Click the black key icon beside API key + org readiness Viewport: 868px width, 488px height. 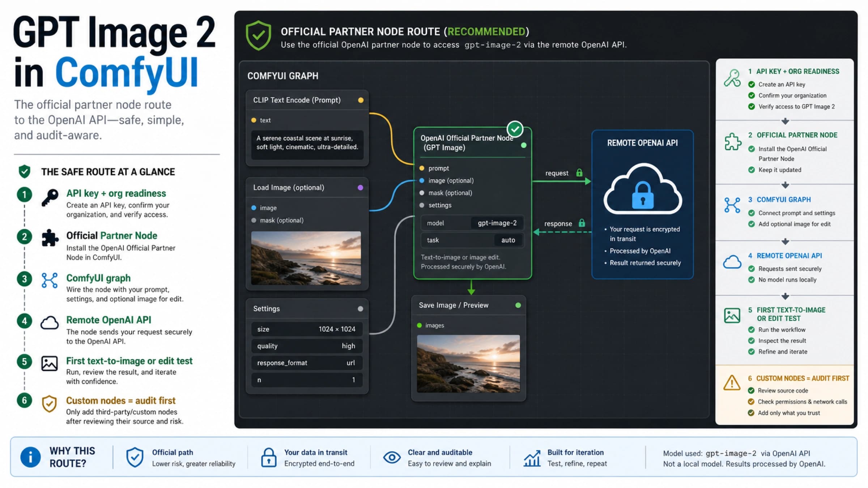(x=50, y=198)
